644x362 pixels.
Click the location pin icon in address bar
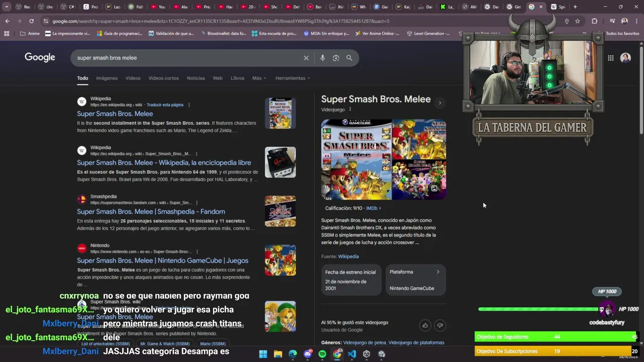click(567, 21)
